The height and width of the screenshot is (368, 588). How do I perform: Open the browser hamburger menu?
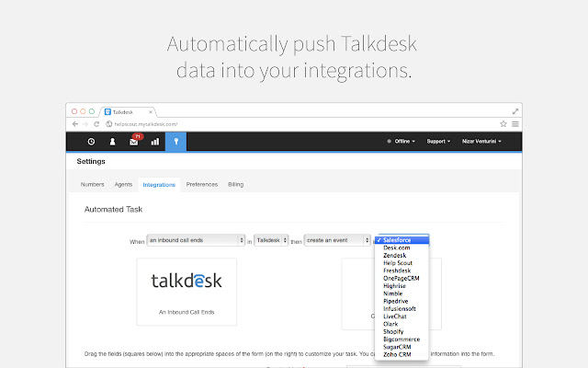point(515,124)
